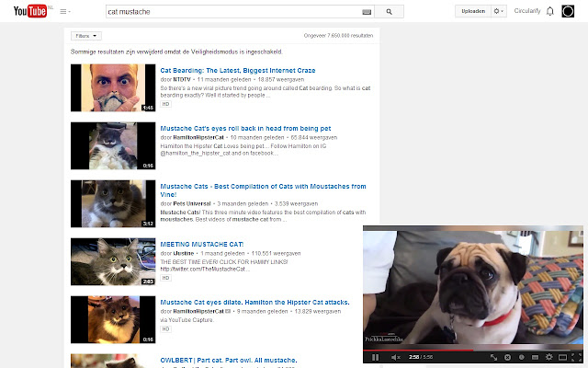Open 'OWLBERT | Part cat. Part owl.' title
Viewport: 588px width, 368px height.
click(229, 360)
